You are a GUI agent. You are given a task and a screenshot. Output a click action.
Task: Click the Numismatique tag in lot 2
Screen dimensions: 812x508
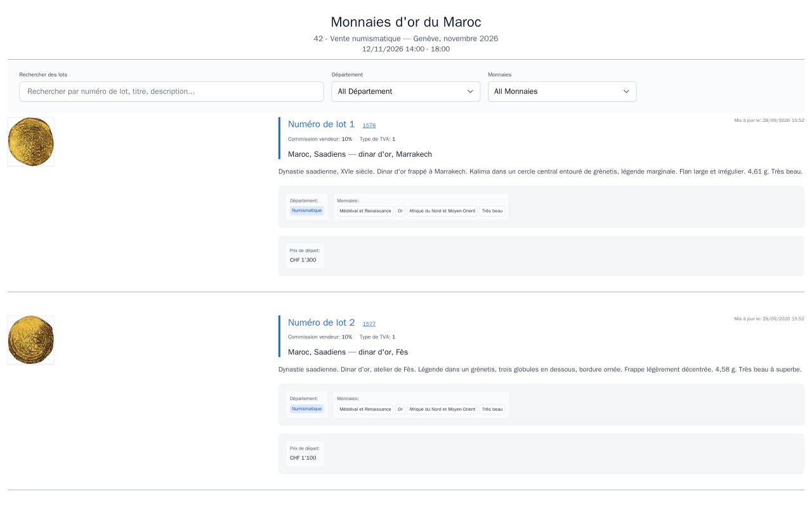[307, 409]
